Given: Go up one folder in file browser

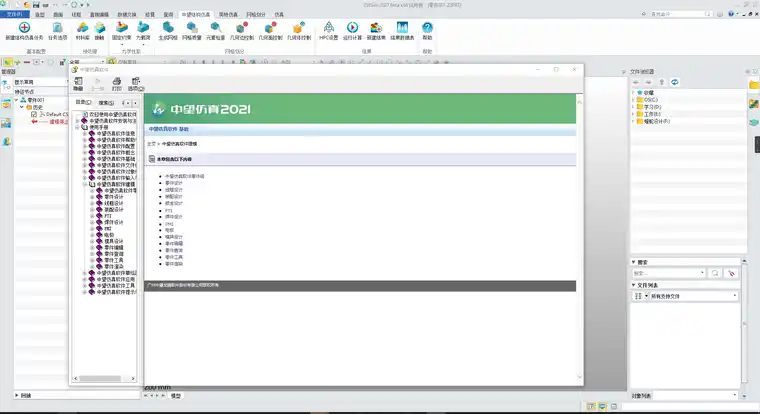Looking at the screenshot, I should tap(662, 82).
